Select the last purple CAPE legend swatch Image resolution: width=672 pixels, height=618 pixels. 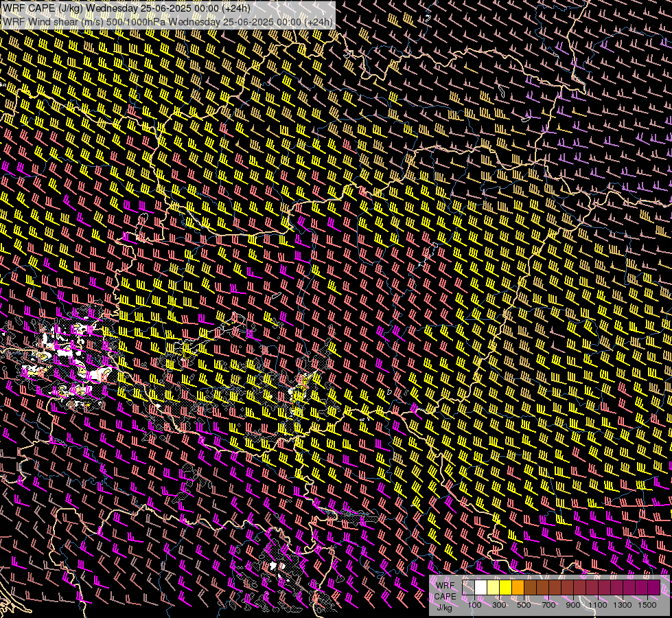[x=653, y=588]
